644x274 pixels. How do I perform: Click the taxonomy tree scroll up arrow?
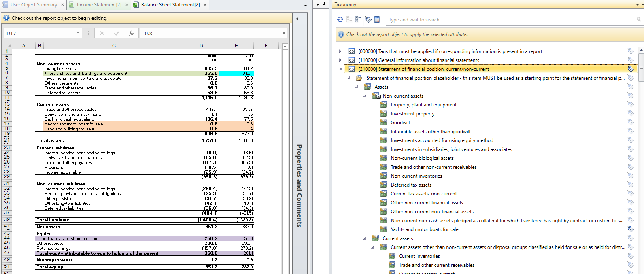[x=642, y=50]
